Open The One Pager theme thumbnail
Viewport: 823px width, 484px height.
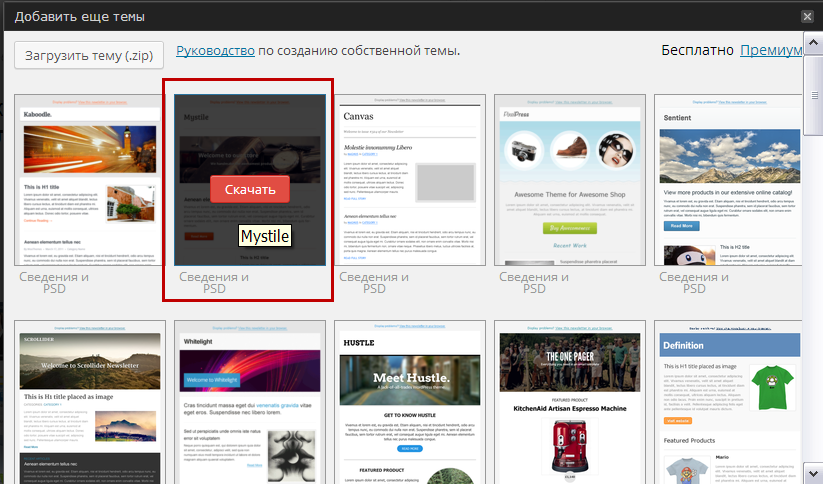(570, 402)
